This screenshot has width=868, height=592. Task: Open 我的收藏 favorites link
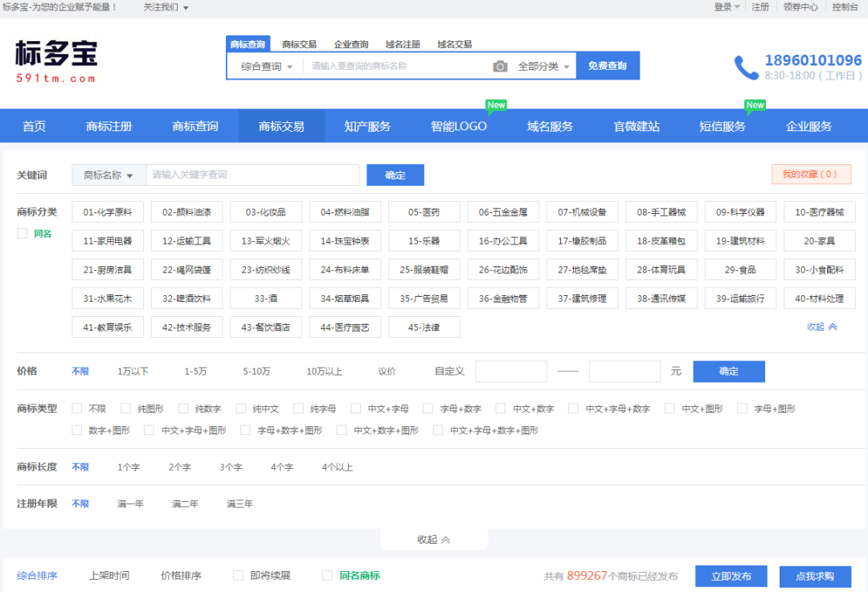812,175
